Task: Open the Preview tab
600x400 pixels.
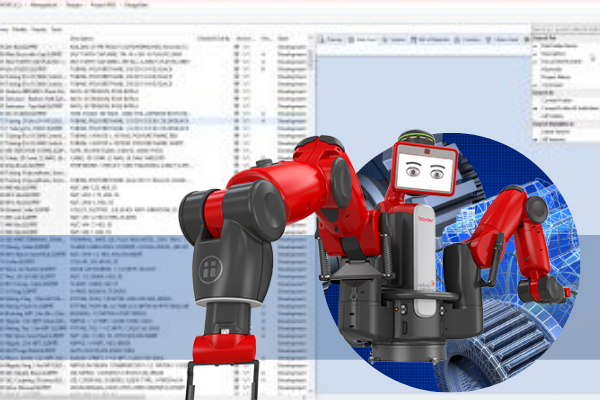Action: coord(331,39)
